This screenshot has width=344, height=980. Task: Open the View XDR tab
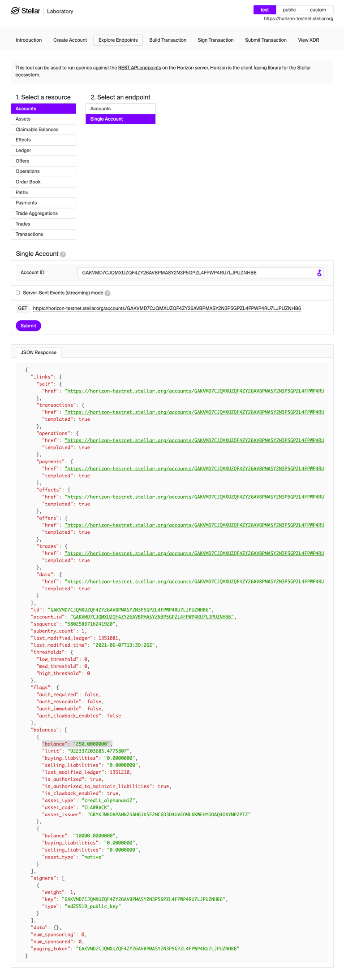(309, 40)
